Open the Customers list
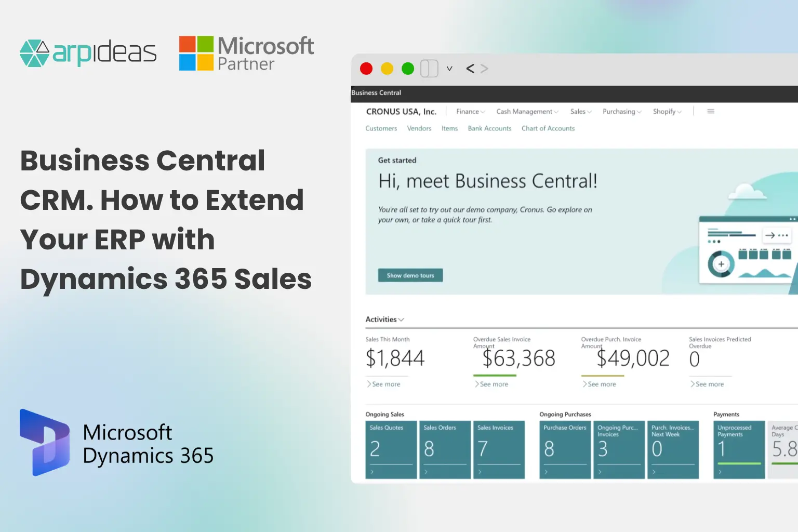The height and width of the screenshot is (532, 798). click(x=381, y=128)
